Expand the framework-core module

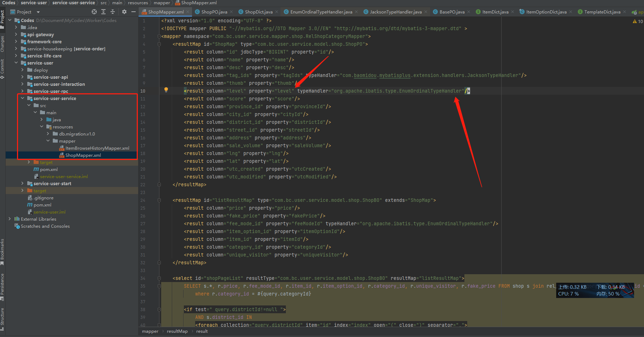tap(16, 42)
